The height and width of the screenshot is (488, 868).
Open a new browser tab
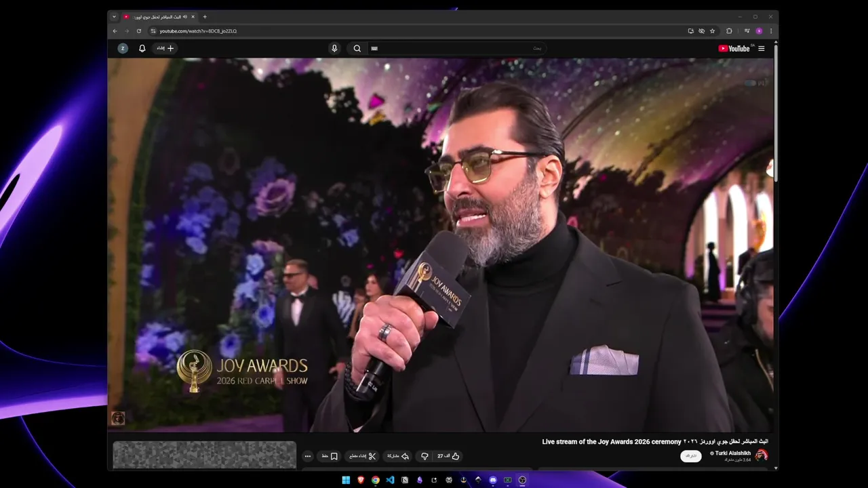(x=205, y=17)
